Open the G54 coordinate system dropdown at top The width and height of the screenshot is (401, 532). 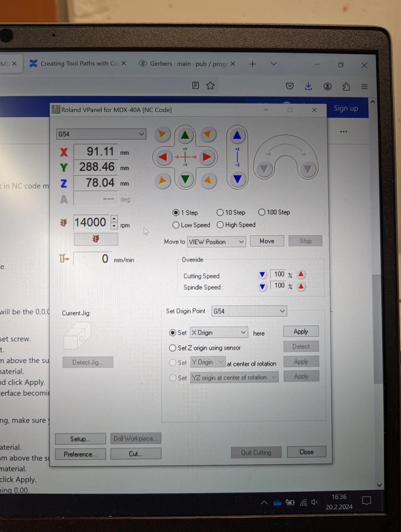[x=101, y=134]
